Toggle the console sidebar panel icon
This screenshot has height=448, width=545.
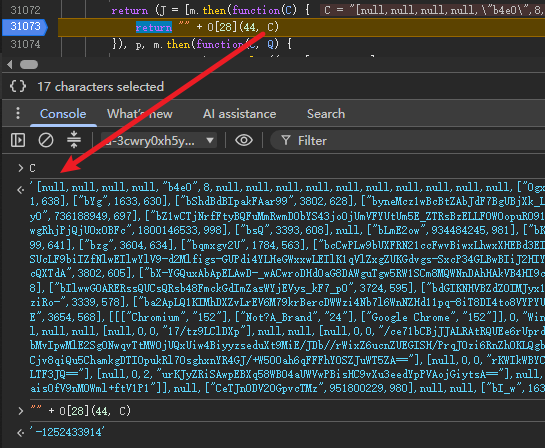pos(18,140)
